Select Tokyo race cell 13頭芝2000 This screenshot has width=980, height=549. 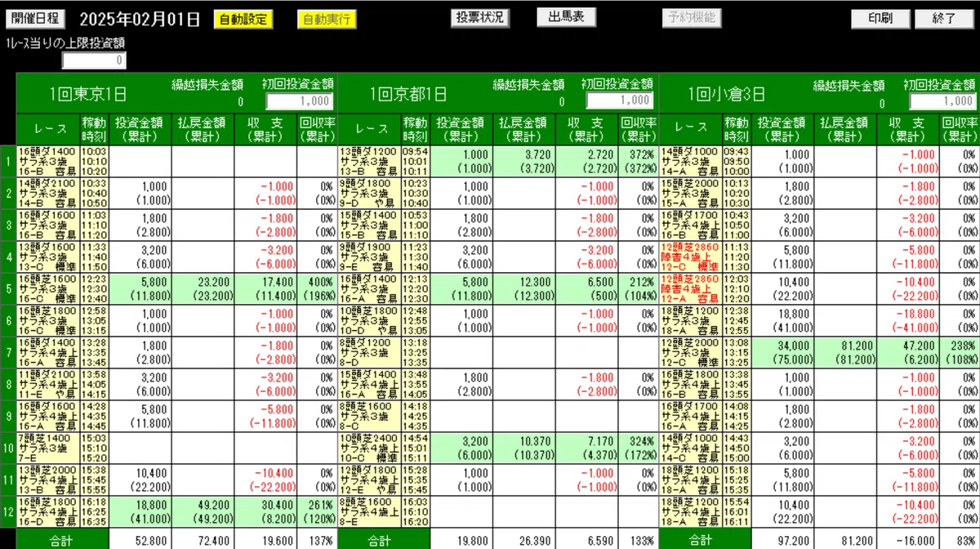click(47, 480)
